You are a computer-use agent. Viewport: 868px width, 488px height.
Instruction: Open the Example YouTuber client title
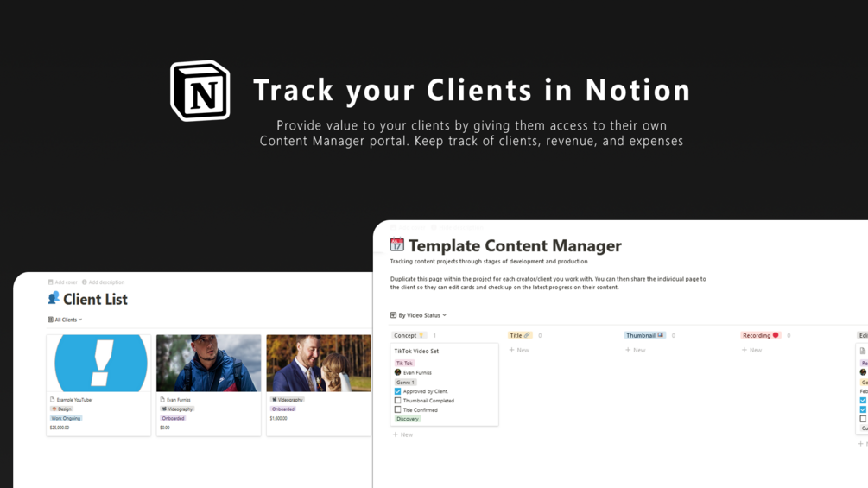[x=75, y=400]
